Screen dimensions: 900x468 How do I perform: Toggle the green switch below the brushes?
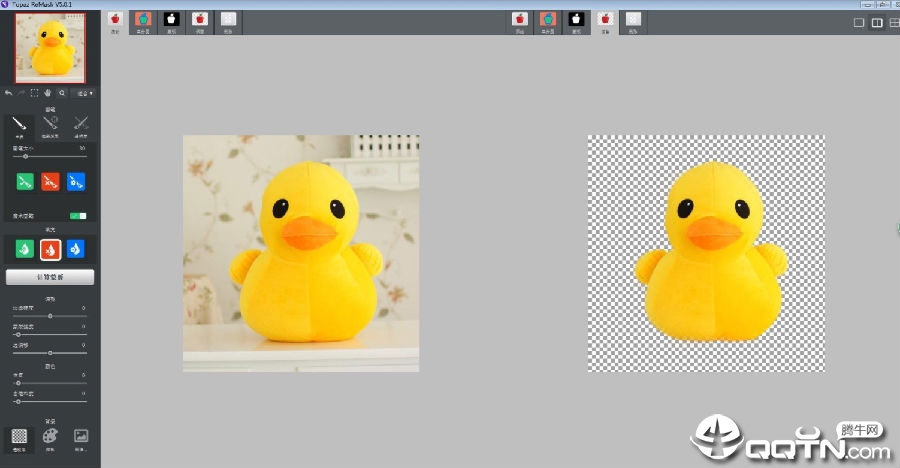(x=78, y=216)
